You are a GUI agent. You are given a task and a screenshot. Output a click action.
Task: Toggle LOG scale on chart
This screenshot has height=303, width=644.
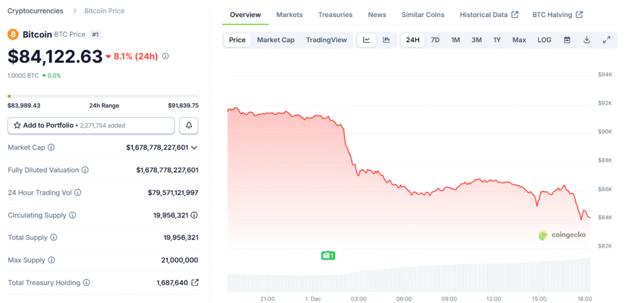point(545,40)
